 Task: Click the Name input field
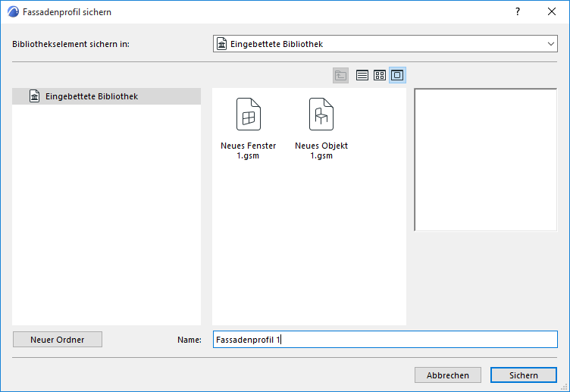click(385, 340)
